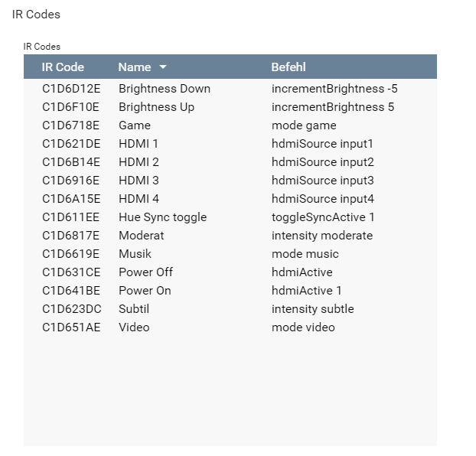Viewport: 476px width, 456px height.
Task: Select the Video row
Action: 134,327
